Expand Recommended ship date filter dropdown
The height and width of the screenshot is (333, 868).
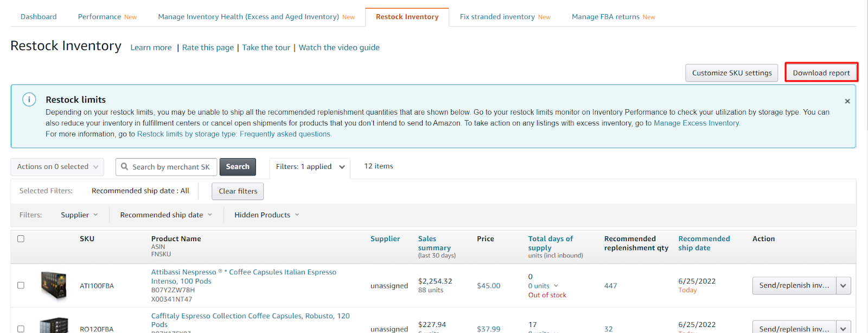pyautogui.click(x=166, y=215)
